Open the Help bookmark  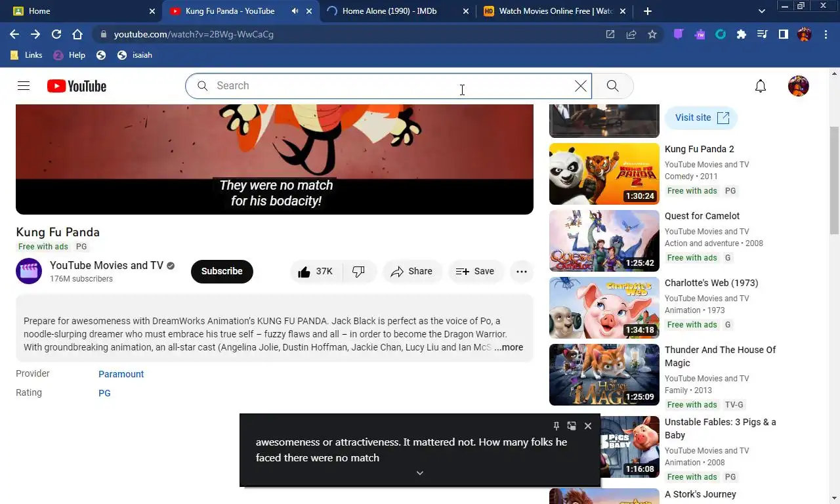(x=70, y=55)
